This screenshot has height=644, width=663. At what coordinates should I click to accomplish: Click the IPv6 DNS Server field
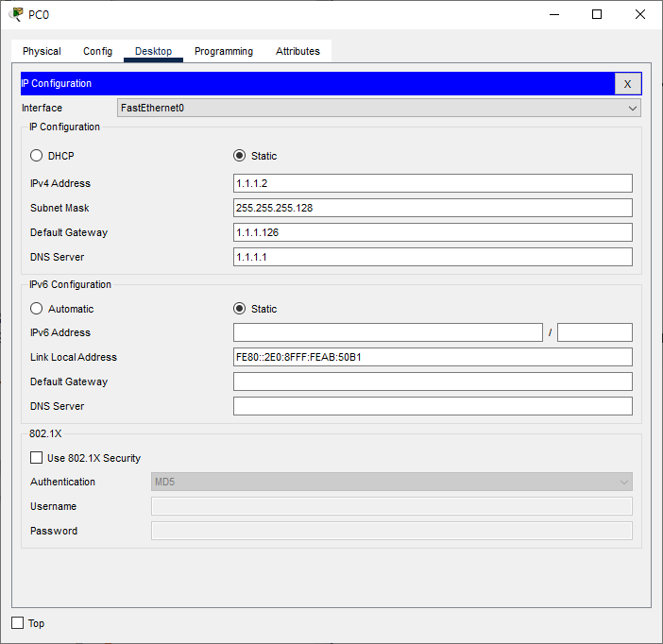point(433,406)
